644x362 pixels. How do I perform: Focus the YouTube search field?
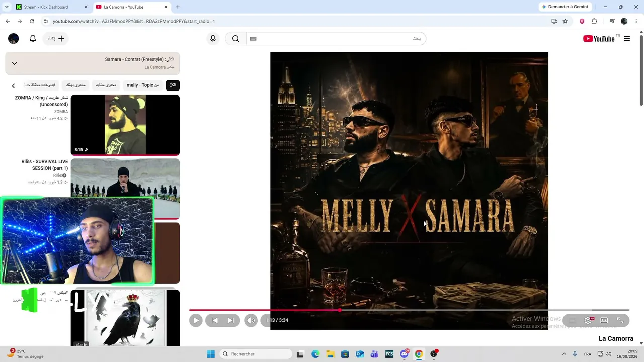pyautogui.click(x=336, y=39)
